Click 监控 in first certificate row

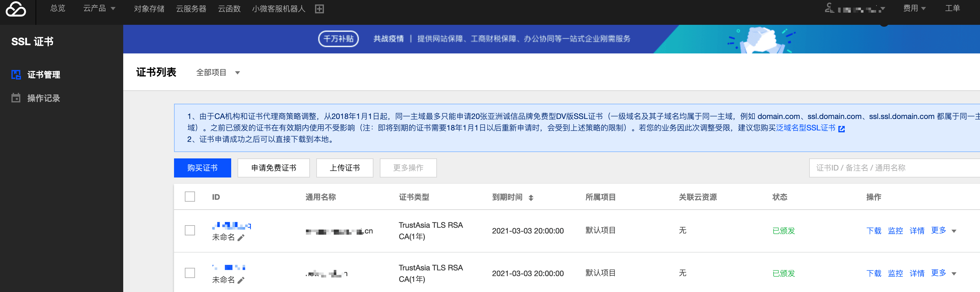[896, 231]
